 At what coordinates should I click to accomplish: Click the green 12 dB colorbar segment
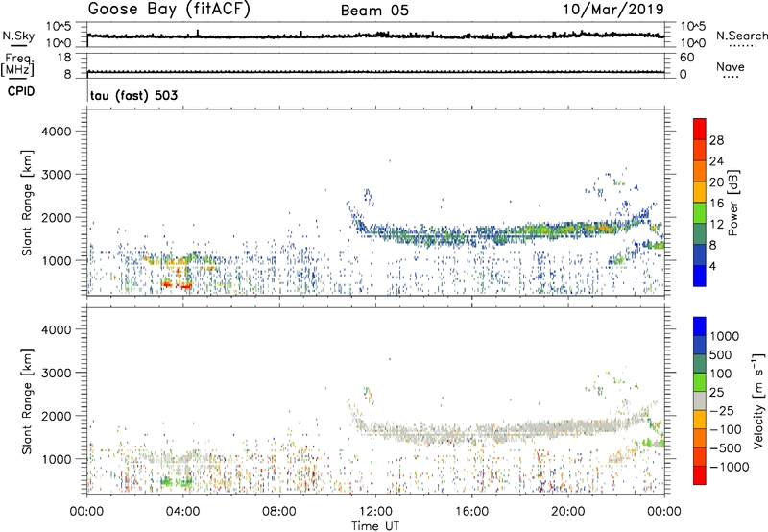[x=700, y=212]
